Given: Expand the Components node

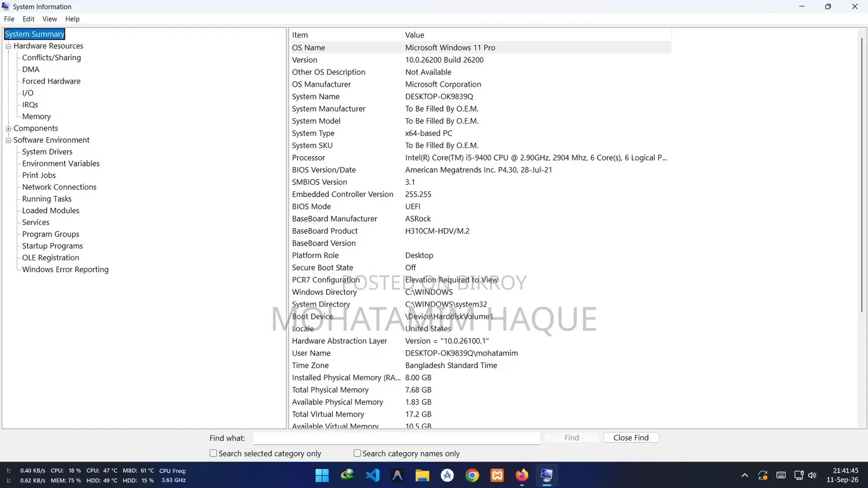Looking at the screenshot, I should (9, 129).
